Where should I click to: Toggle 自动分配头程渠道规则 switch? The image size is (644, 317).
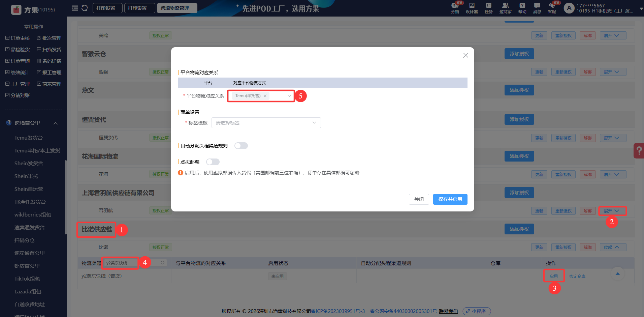pos(241,146)
